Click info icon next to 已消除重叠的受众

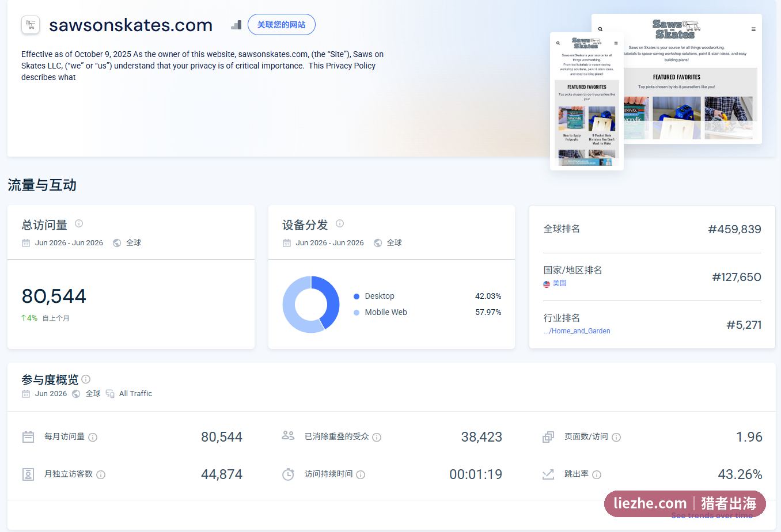(x=377, y=438)
